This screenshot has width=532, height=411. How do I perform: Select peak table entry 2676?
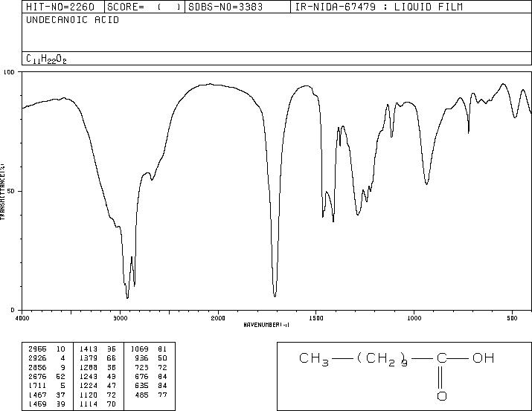tap(37, 376)
